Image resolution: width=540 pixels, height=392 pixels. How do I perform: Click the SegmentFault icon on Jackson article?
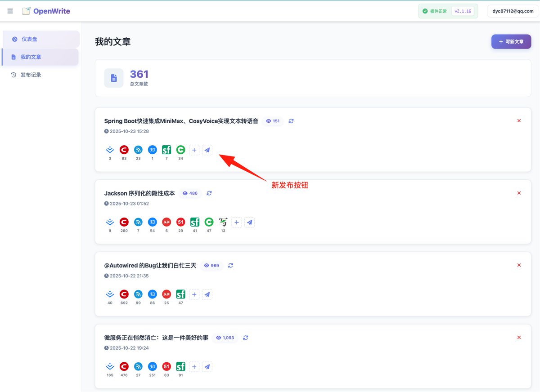pyautogui.click(x=195, y=222)
